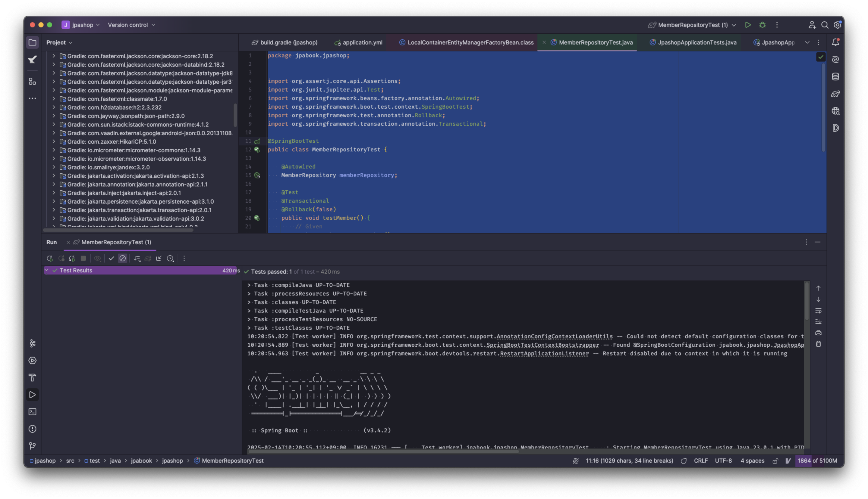Open the Database tool window
Screen dimensions: 868x499
[x=836, y=77]
